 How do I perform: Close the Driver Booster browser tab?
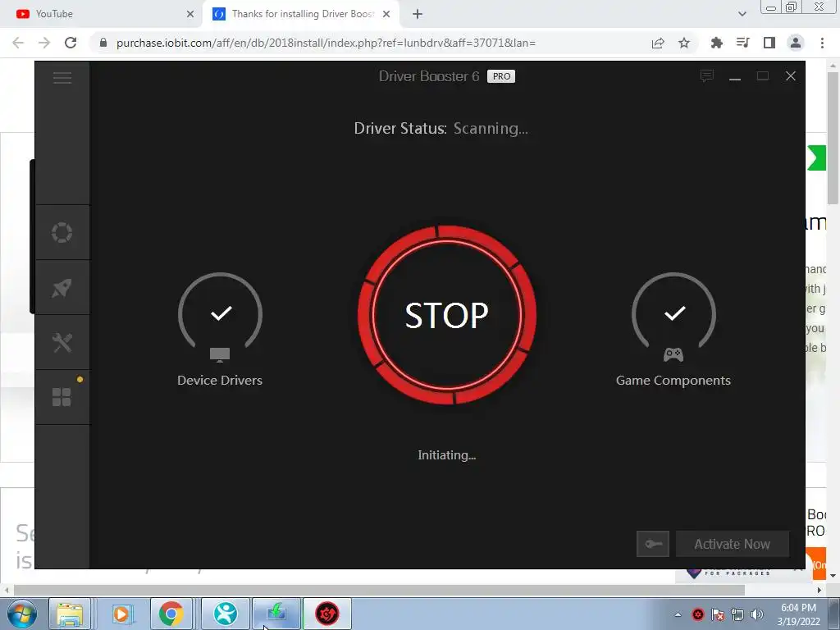pos(386,14)
